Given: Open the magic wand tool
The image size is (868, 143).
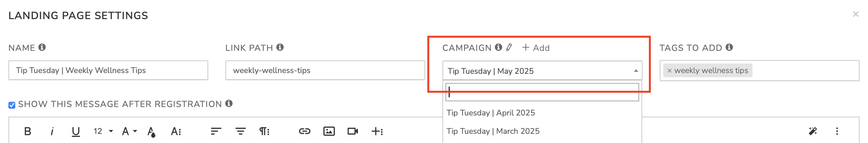Looking at the screenshot, I should click(x=813, y=132).
